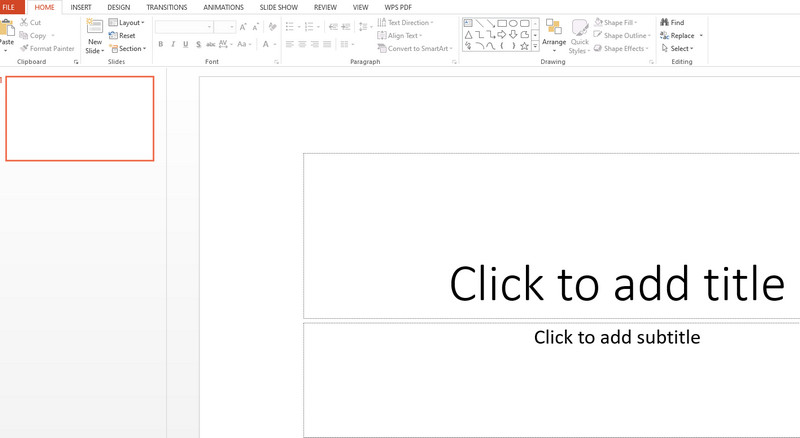
Task: Switch to the INSERT tab
Action: [81, 7]
